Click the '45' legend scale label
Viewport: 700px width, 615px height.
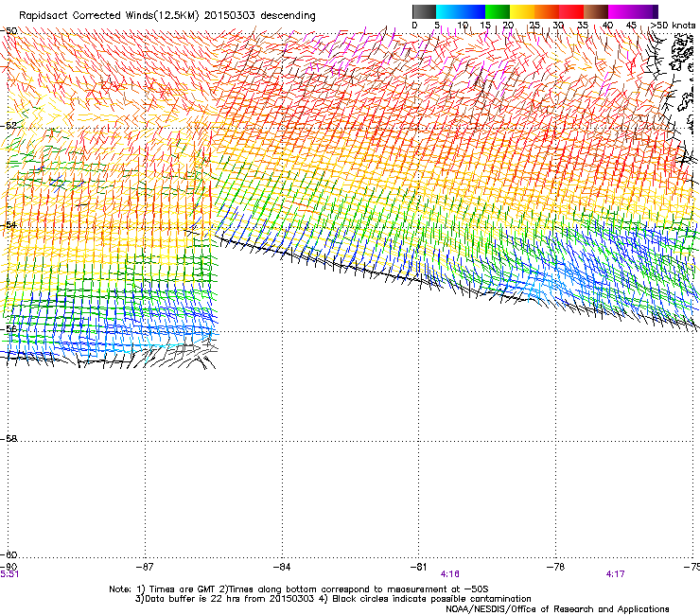631,26
